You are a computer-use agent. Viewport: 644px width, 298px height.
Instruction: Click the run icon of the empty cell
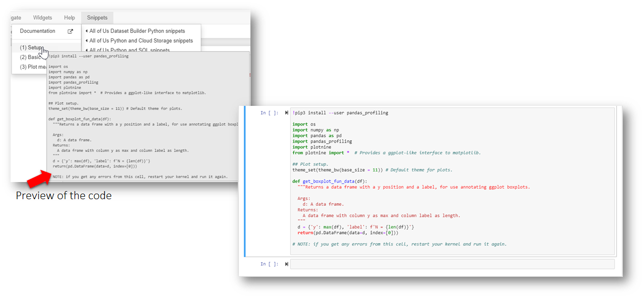[x=287, y=264]
